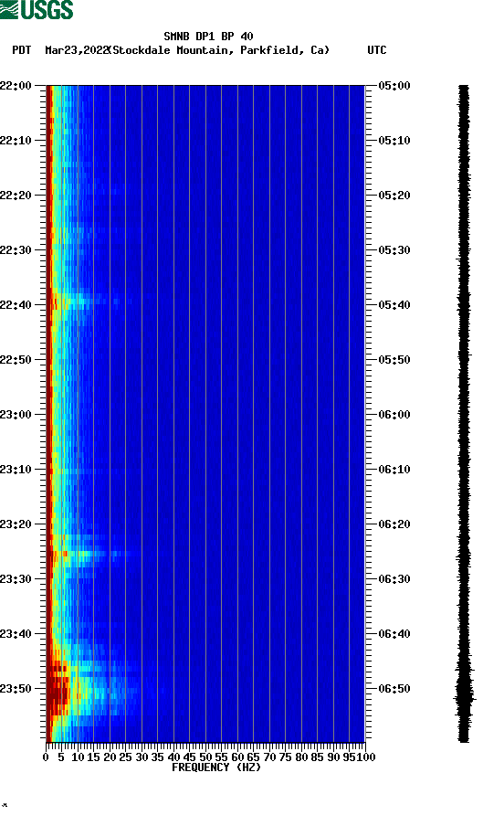Click the USGS logo
The width and height of the screenshot is (504, 815).
37,9
